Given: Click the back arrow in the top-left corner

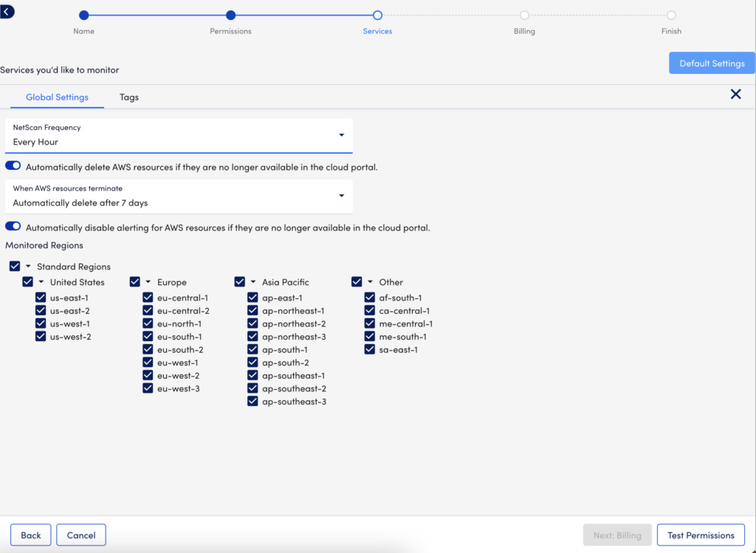Looking at the screenshot, I should tap(7, 12).
